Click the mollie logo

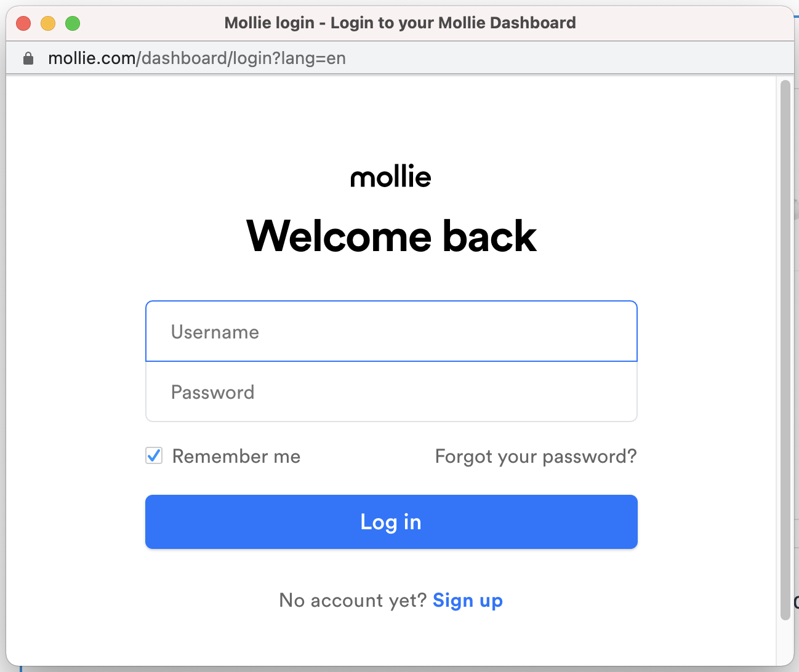[x=391, y=177]
